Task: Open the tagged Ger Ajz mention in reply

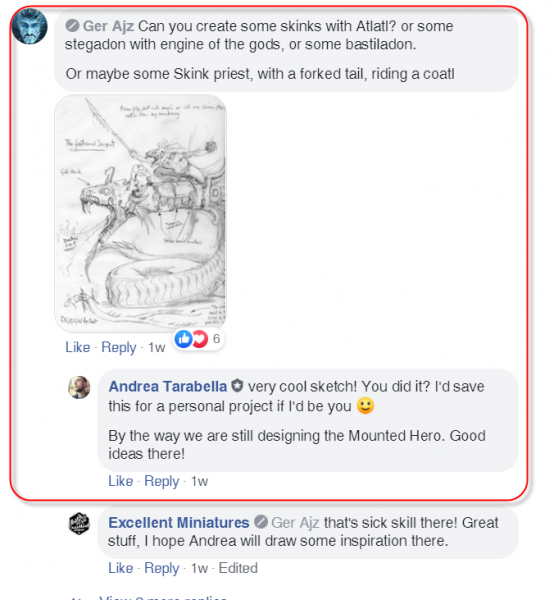Action: click(x=295, y=523)
